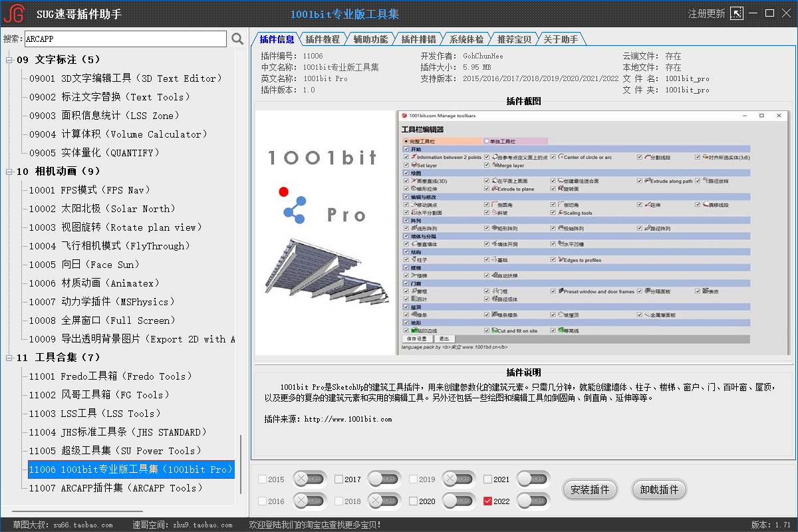
Task: Click 注册更新 in the title bar
Action: click(x=706, y=13)
